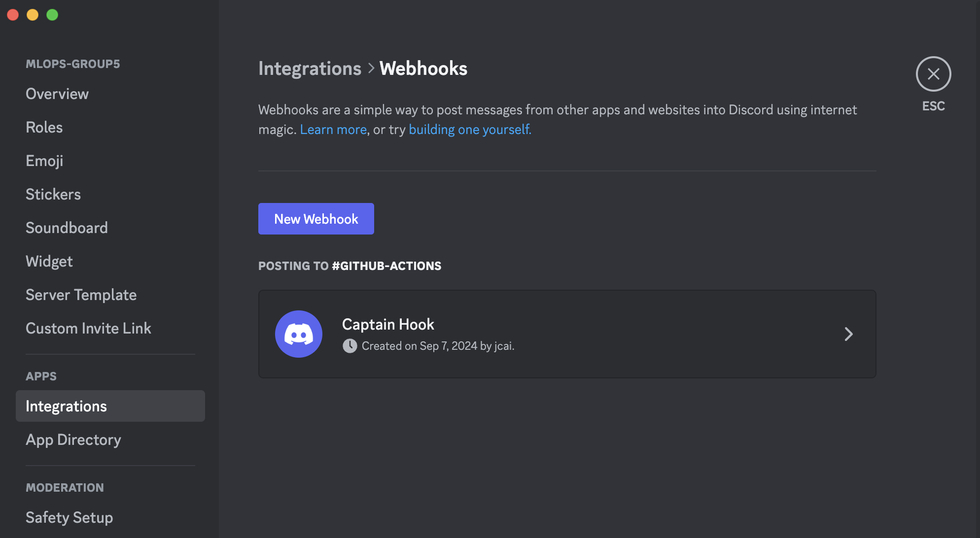Open Emoji settings
The image size is (980, 538).
click(x=44, y=161)
